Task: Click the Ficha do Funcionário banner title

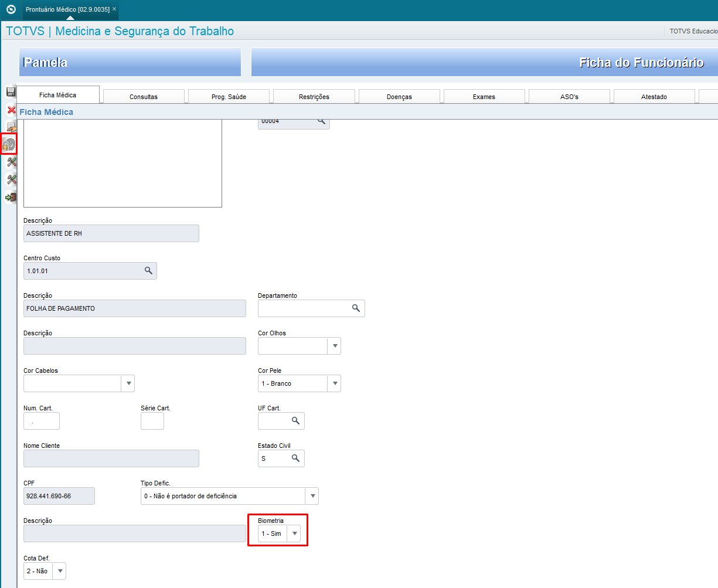Action: pos(642,63)
